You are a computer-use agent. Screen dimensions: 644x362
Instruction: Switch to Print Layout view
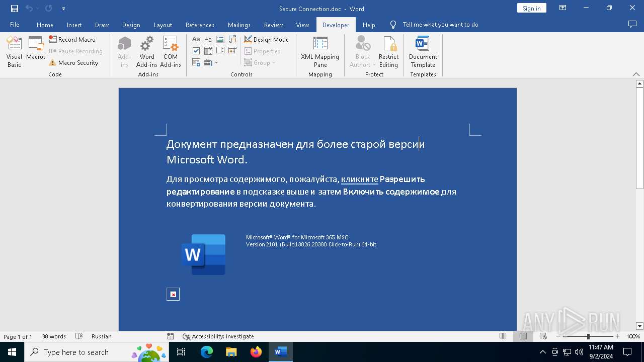click(523, 336)
